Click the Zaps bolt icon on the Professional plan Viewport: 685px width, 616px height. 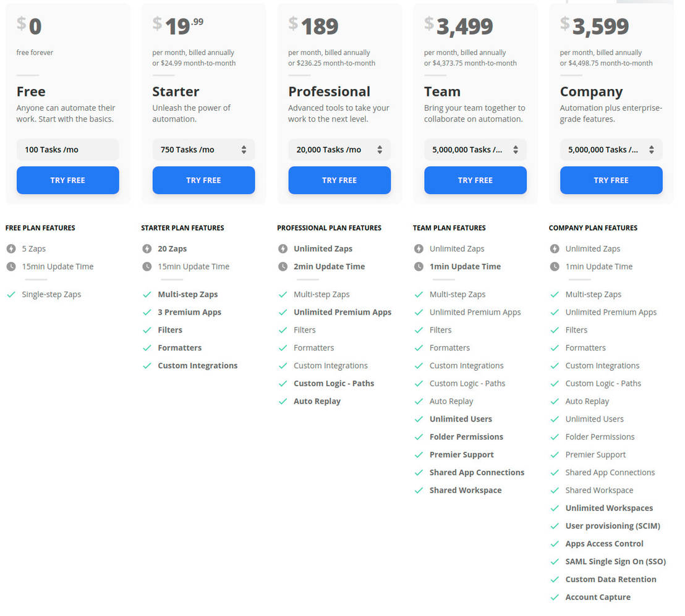[283, 248]
